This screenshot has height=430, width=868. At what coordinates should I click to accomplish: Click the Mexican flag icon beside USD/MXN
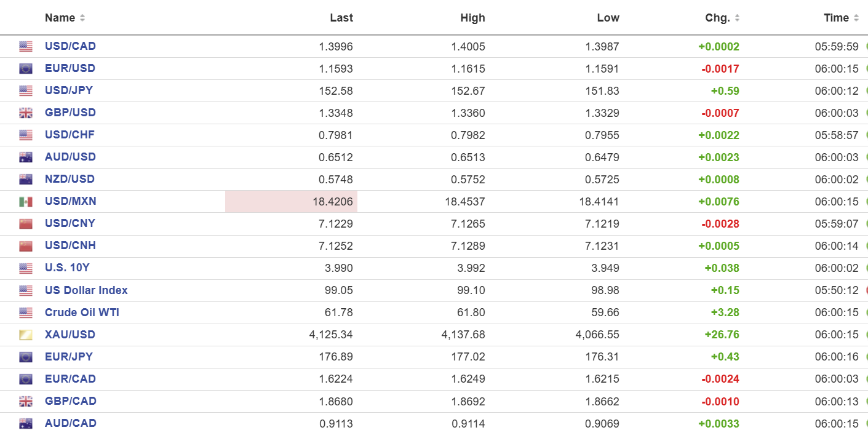25,201
